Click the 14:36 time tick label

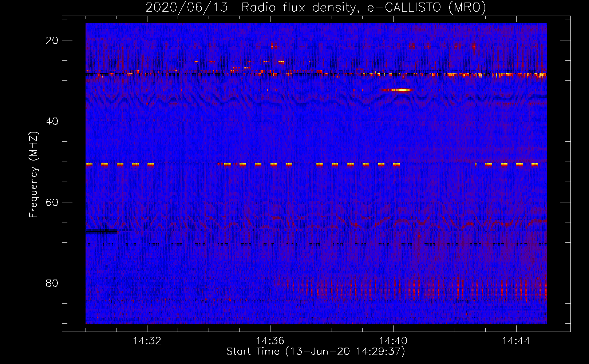point(270,341)
